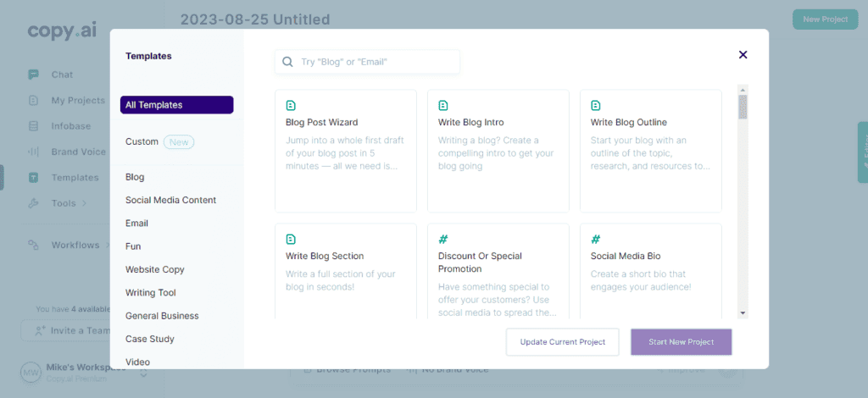Click the Invite a Team button

[66, 330]
